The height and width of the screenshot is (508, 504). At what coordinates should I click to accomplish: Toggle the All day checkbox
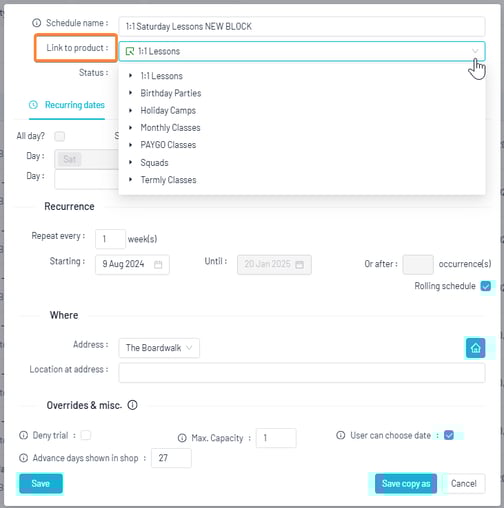60,136
